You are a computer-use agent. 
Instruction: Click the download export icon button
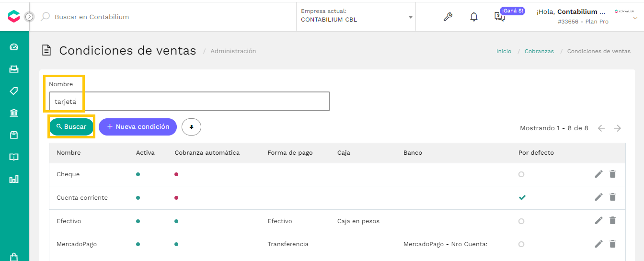(x=191, y=127)
